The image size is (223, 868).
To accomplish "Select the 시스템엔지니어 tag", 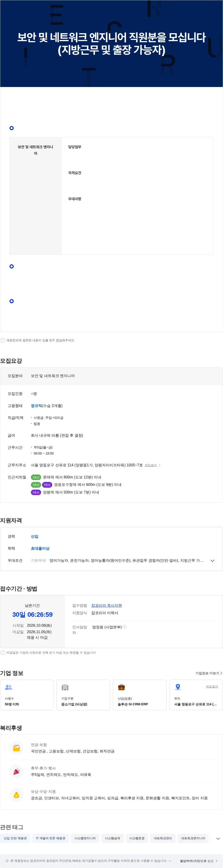I will click(85, 838).
